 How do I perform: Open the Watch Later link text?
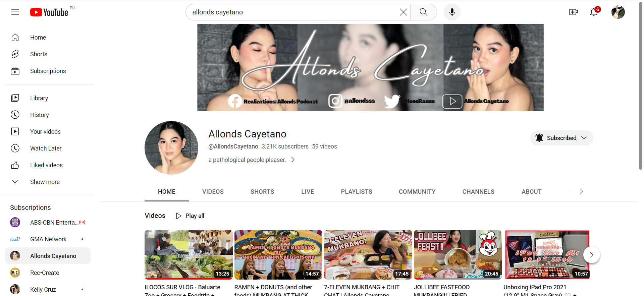[46, 149]
